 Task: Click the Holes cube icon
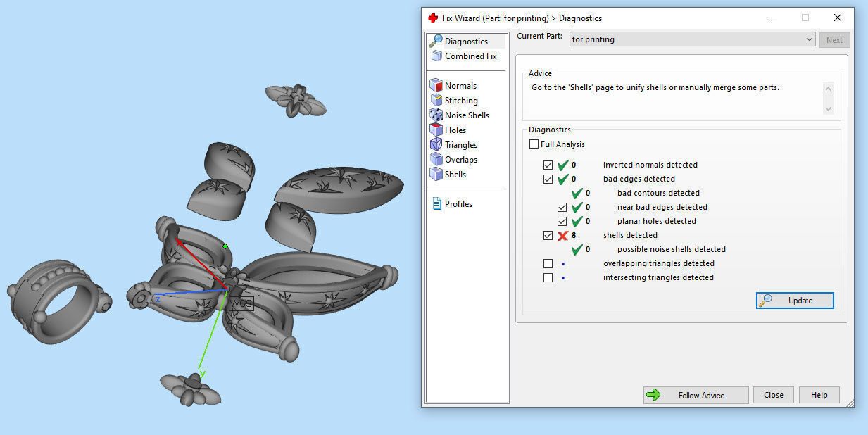436,130
